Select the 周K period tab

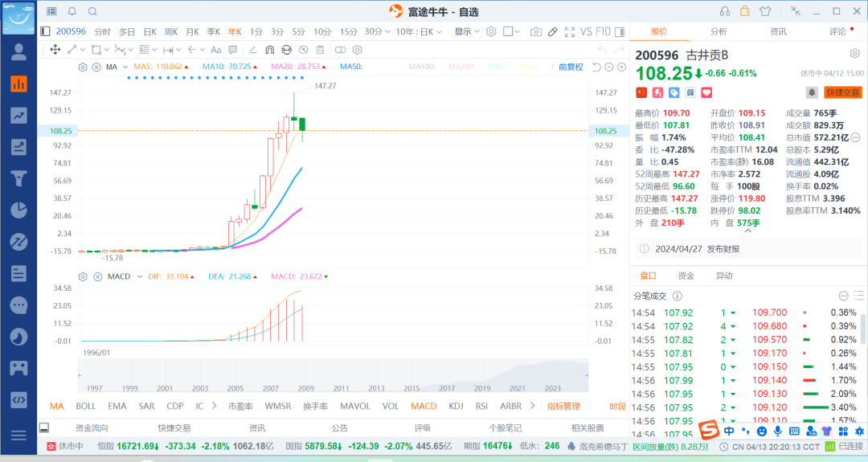(x=171, y=32)
